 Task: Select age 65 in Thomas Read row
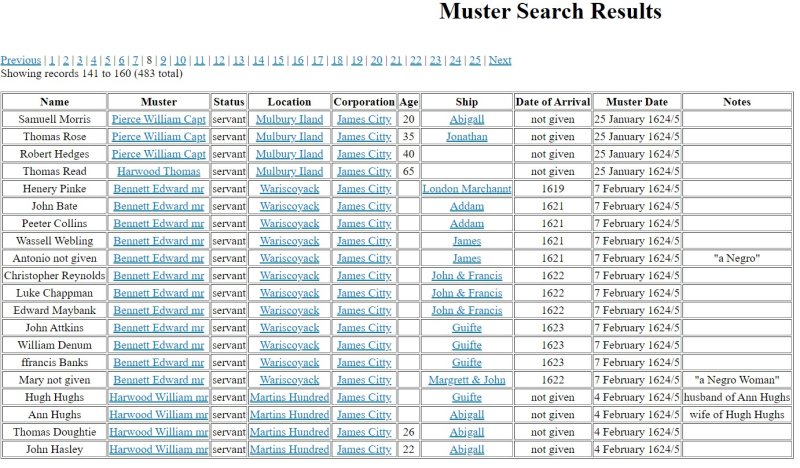(409, 171)
